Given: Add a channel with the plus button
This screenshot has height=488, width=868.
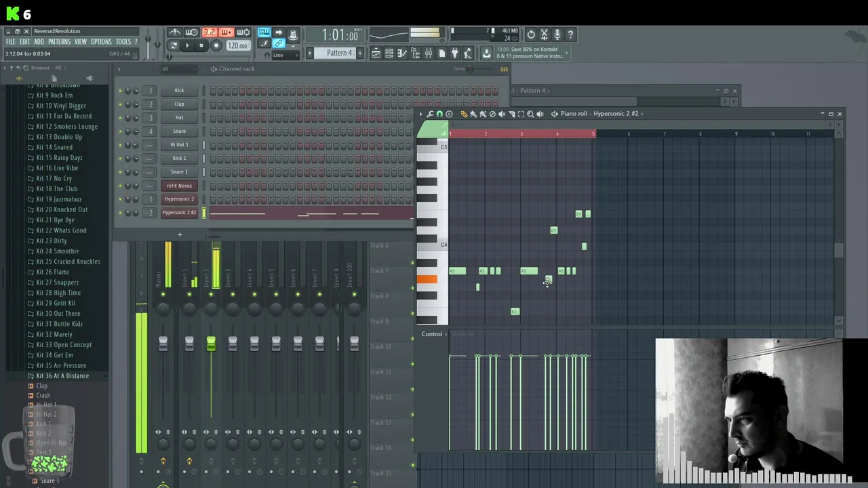Looking at the screenshot, I should click(180, 235).
